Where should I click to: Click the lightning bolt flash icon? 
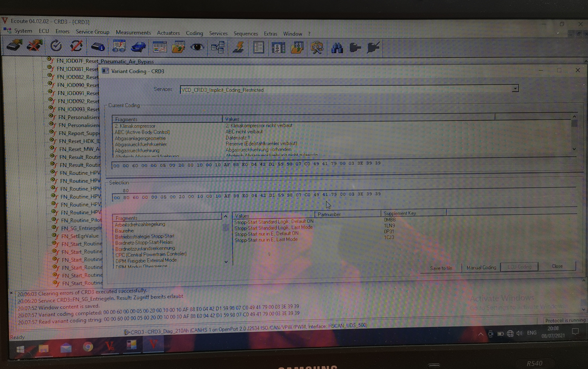tap(238, 47)
